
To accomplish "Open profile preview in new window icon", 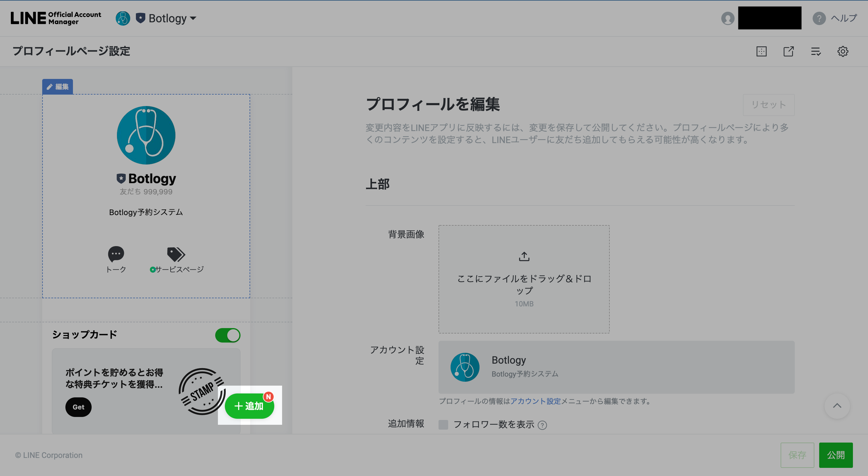I will click(x=788, y=52).
